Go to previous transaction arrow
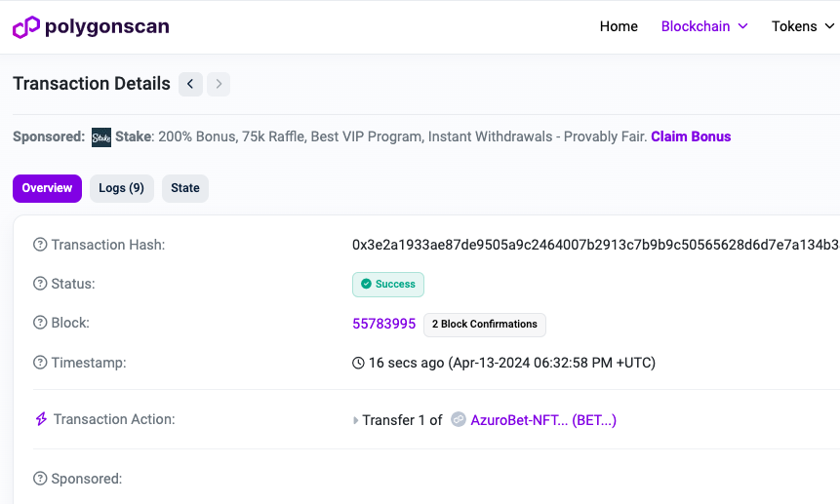 coord(190,84)
